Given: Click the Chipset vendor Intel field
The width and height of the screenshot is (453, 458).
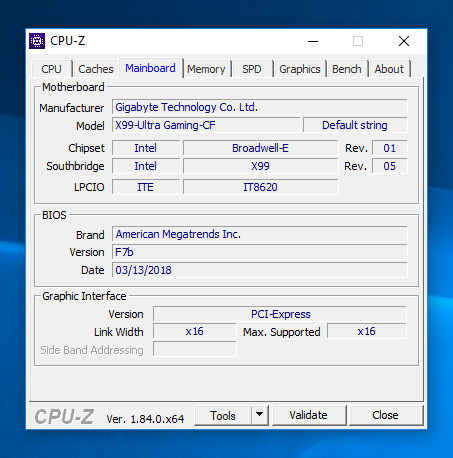Looking at the screenshot, I should [146, 148].
